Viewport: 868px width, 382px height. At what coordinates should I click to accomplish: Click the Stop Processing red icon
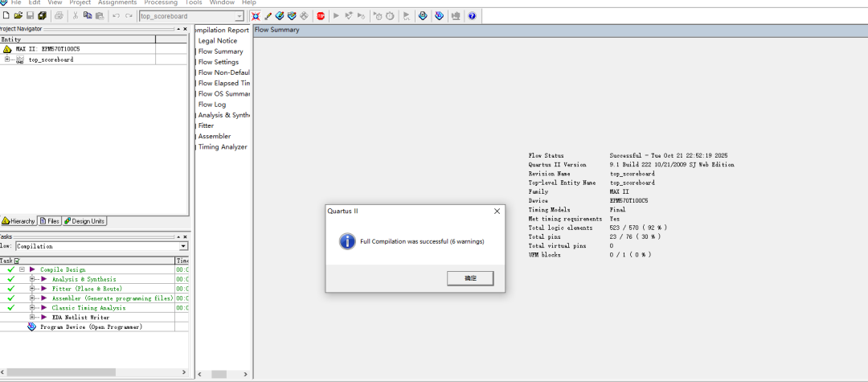coord(321,16)
